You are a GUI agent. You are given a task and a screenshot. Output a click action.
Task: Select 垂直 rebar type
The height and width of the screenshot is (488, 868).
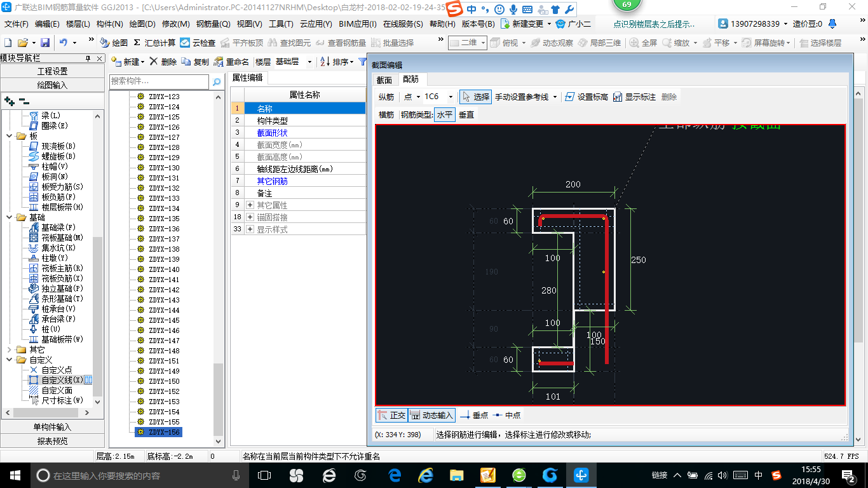tap(466, 115)
